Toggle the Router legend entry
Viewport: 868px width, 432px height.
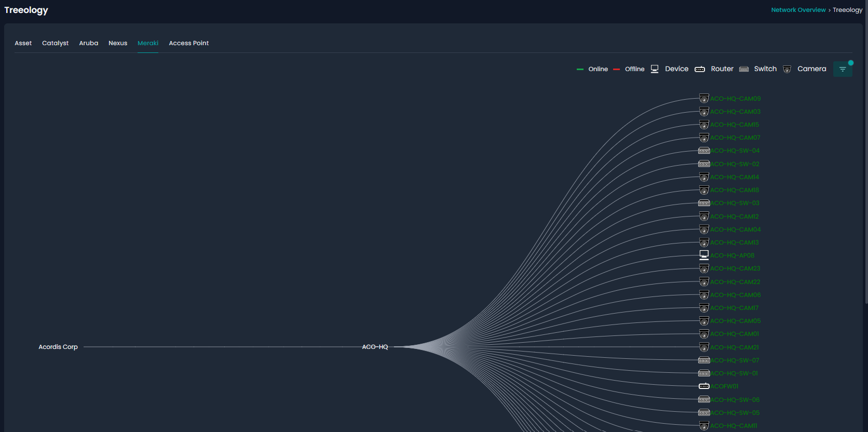point(714,69)
